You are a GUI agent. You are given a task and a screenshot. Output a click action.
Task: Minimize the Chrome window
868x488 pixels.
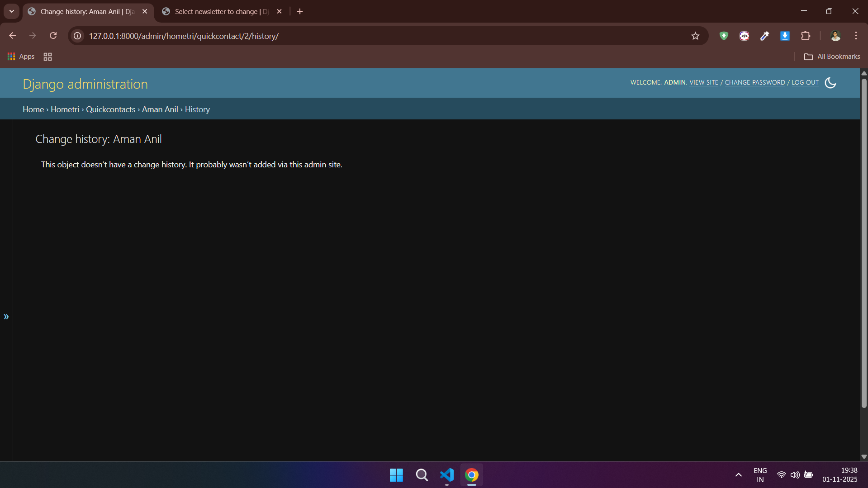tap(804, 11)
